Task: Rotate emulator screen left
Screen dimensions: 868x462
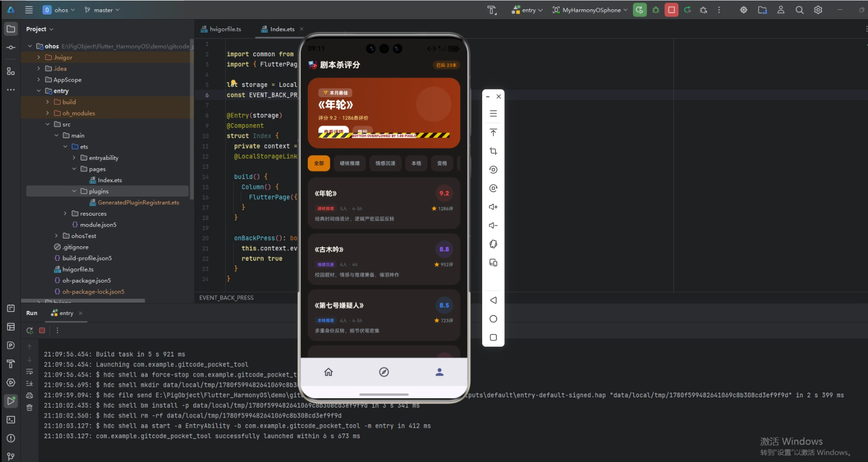Action: coord(493,170)
